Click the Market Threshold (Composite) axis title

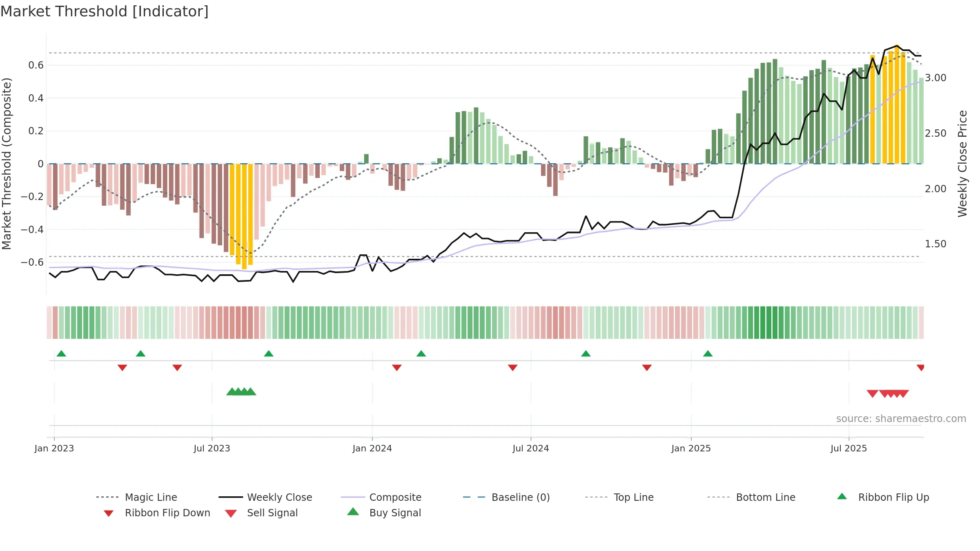pos(7,163)
